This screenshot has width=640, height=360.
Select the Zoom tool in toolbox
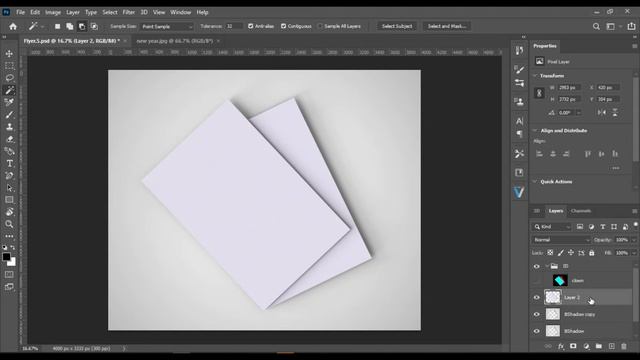[x=9, y=224]
